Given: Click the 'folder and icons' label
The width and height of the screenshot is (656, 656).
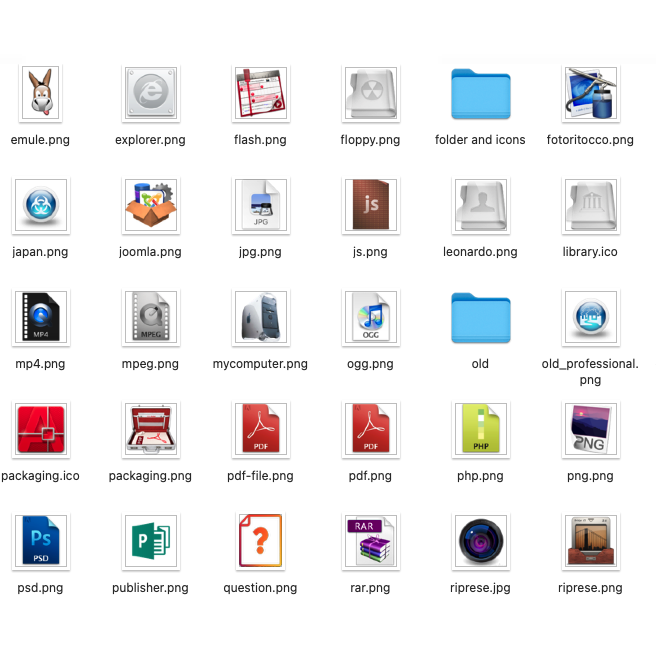Looking at the screenshot, I should click(x=480, y=140).
